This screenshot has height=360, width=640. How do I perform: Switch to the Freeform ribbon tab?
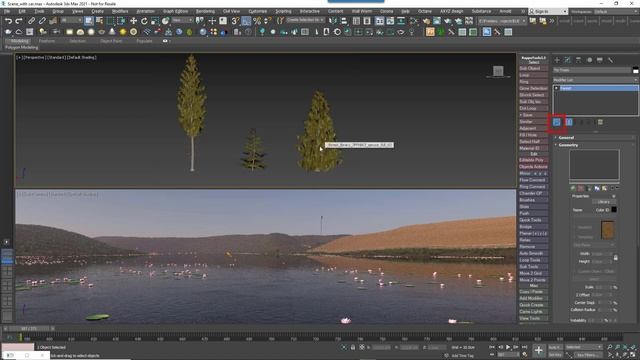tap(47, 41)
